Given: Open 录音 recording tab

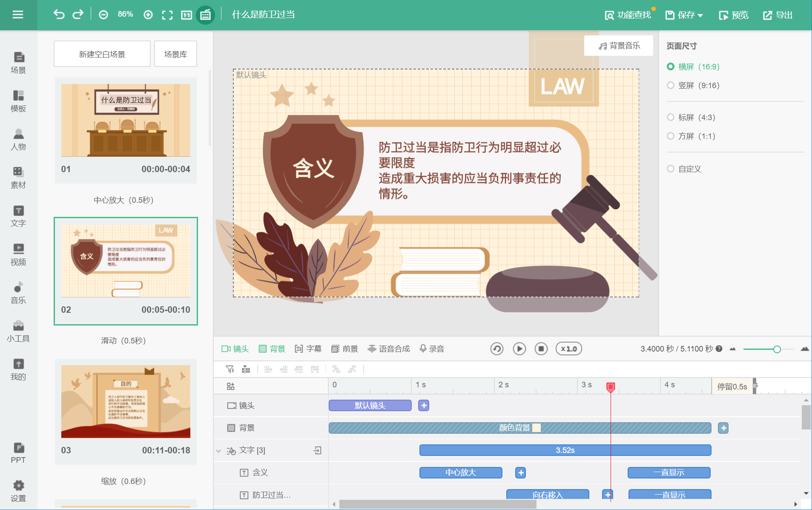Looking at the screenshot, I should point(432,349).
